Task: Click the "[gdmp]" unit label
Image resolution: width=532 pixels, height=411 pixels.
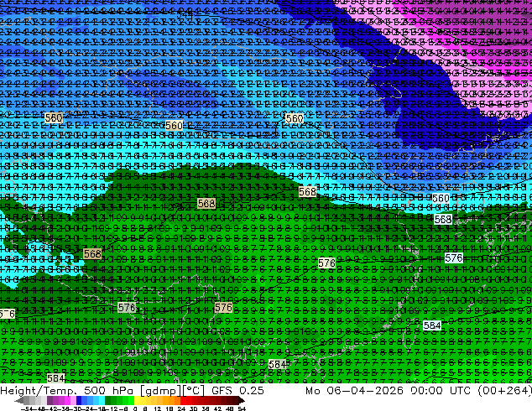Action: 160,391
